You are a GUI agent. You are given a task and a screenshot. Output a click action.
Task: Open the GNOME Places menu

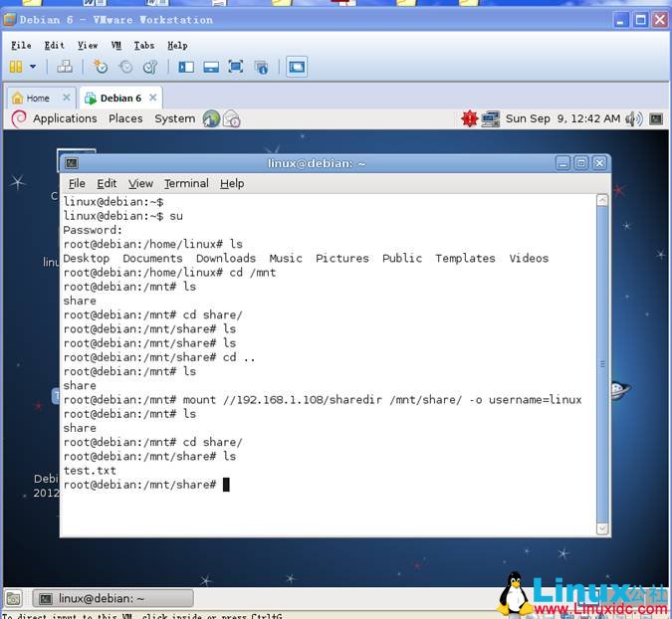click(x=125, y=118)
